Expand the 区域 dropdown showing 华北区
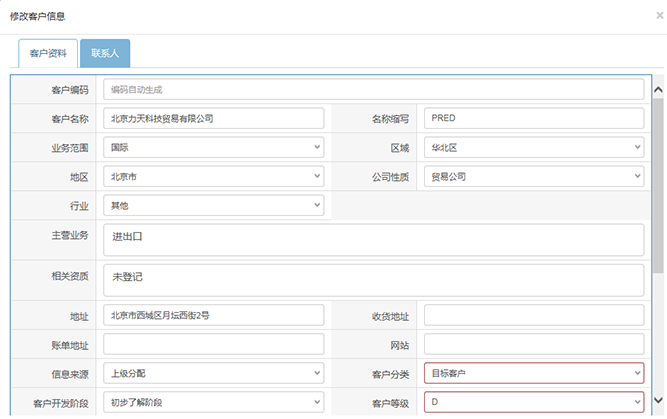 tap(533, 147)
